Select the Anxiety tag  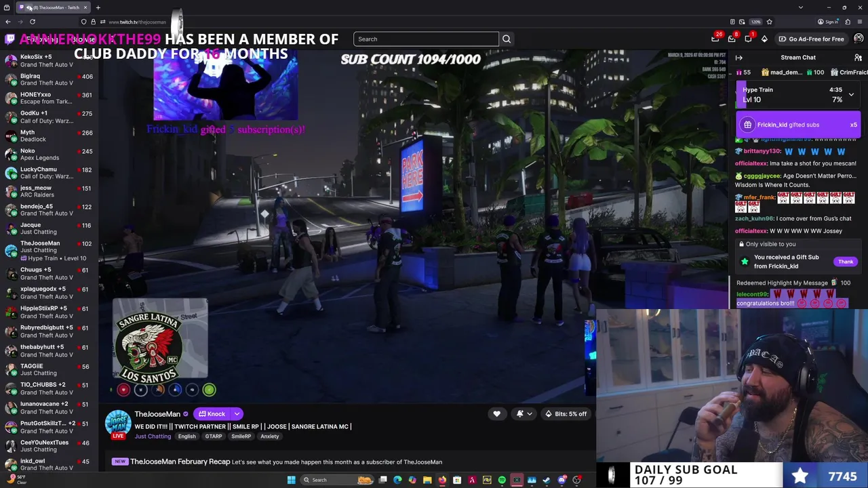[x=270, y=436]
